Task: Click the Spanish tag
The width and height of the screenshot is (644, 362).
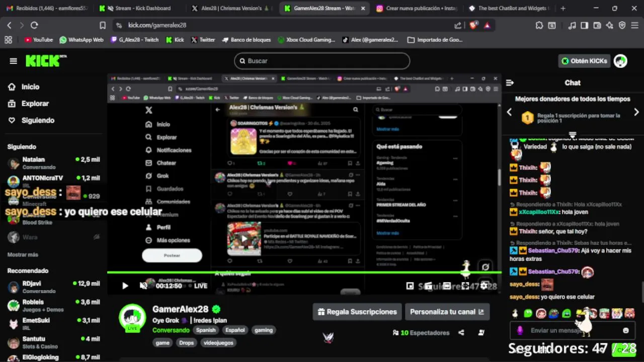Action: pyautogui.click(x=206, y=330)
